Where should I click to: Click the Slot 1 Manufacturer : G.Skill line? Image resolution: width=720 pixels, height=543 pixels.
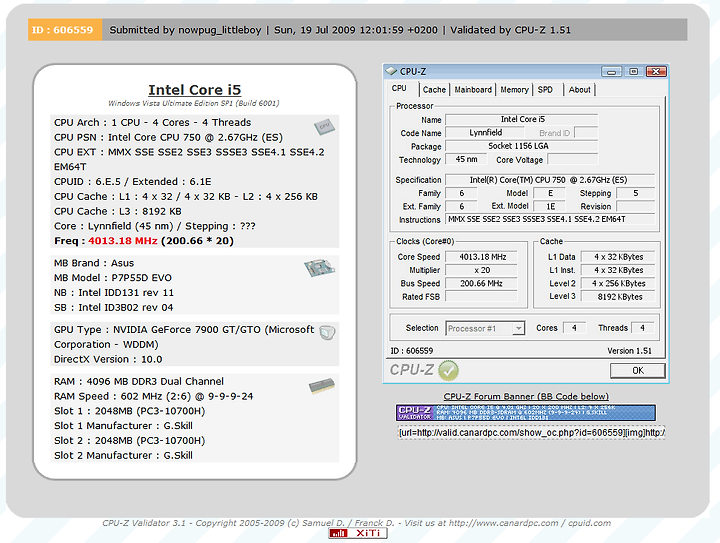(x=123, y=425)
